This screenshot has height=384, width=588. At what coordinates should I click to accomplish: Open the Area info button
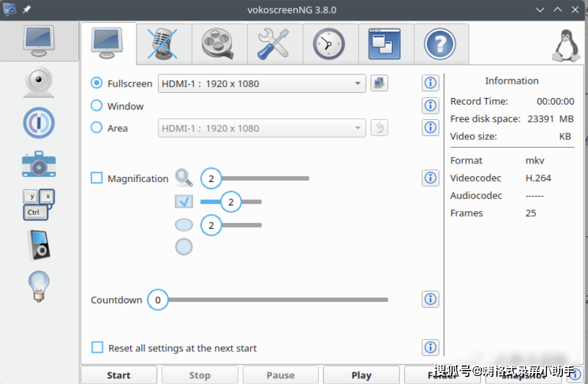[430, 128]
